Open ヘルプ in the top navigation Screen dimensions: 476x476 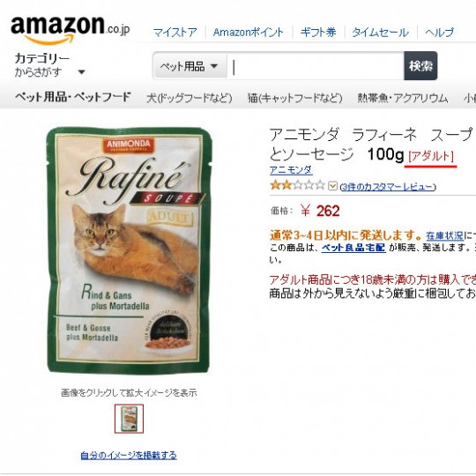439,33
